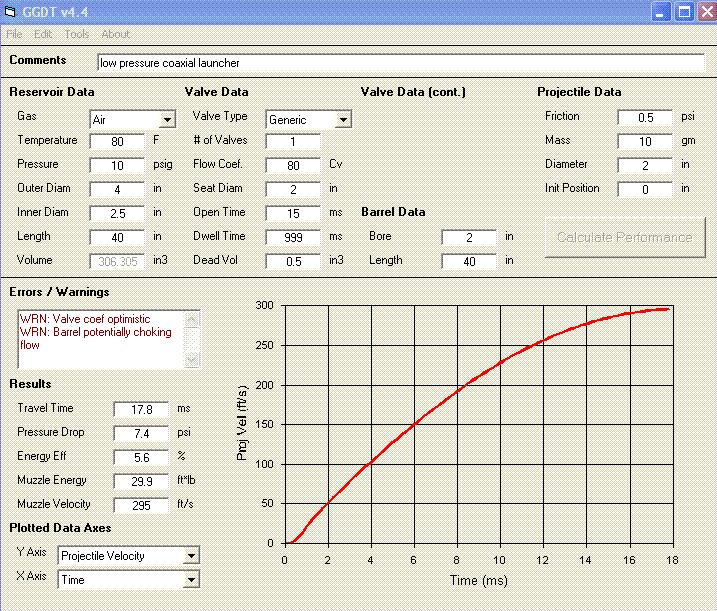This screenshot has height=611, width=717.
Task: Select the reservoir Temperature field
Action: 117,142
